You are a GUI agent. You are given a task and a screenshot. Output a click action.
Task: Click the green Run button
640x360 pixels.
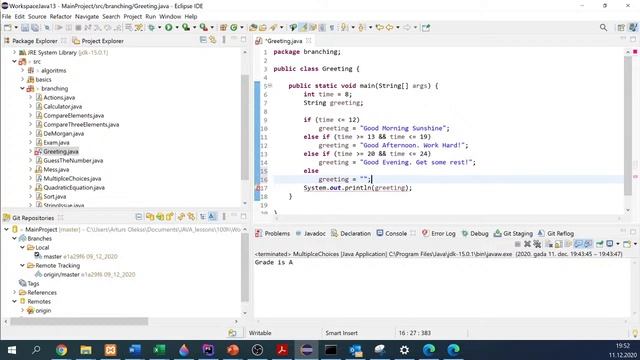(169, 27)
